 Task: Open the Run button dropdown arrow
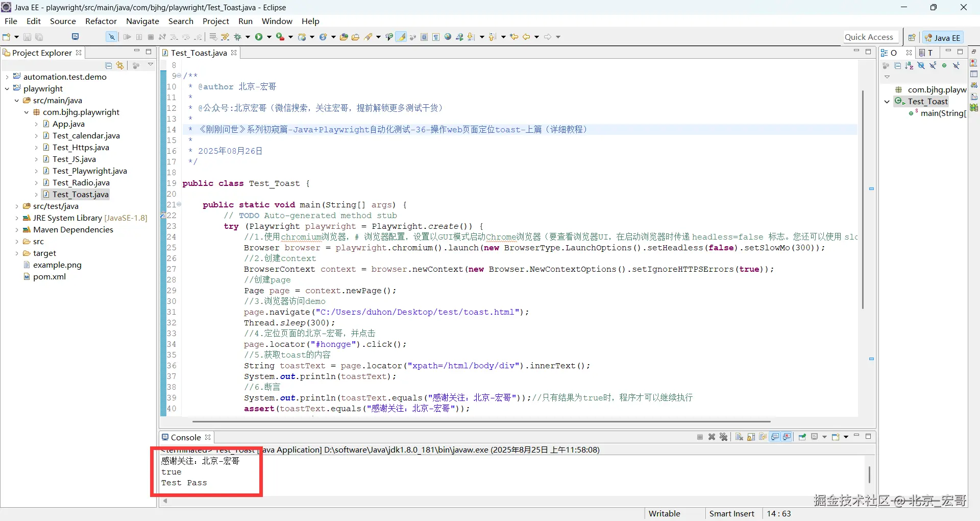[x=269, y=37]
